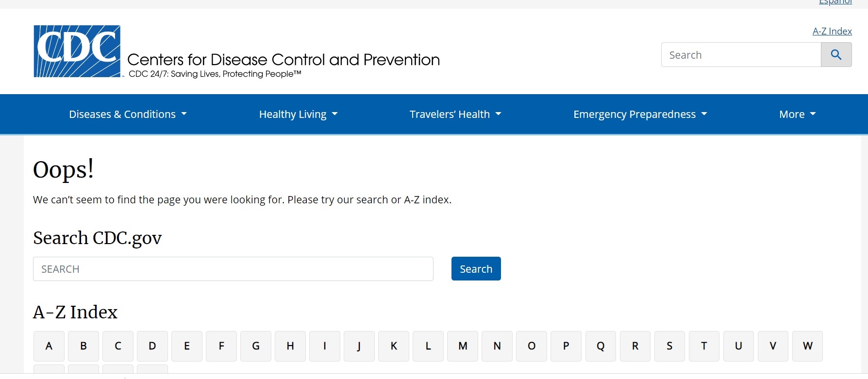
Task: Click the CDC logo
Action: (x=77, y=51)
